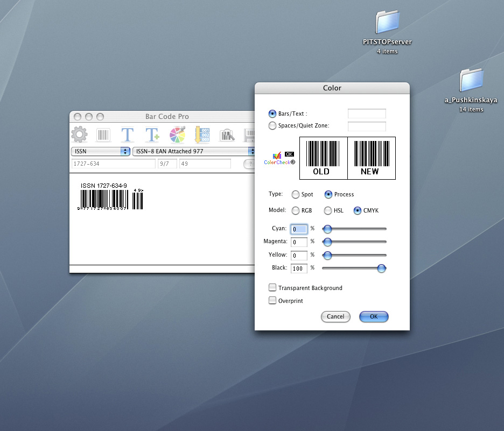Image resolution: width=504 pixels, height=431 pixels.
Task: Click the Black slider handle
Action: tap(382, 268)
